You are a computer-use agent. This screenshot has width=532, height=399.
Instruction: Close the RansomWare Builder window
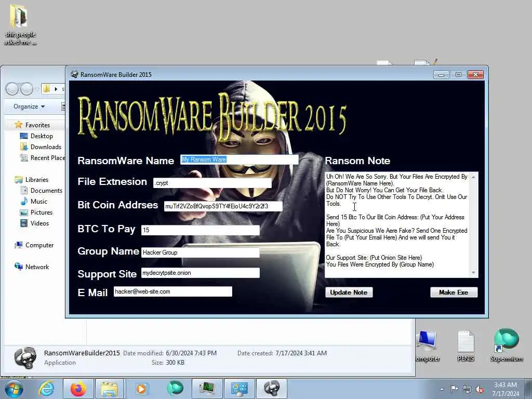point(475,75)
